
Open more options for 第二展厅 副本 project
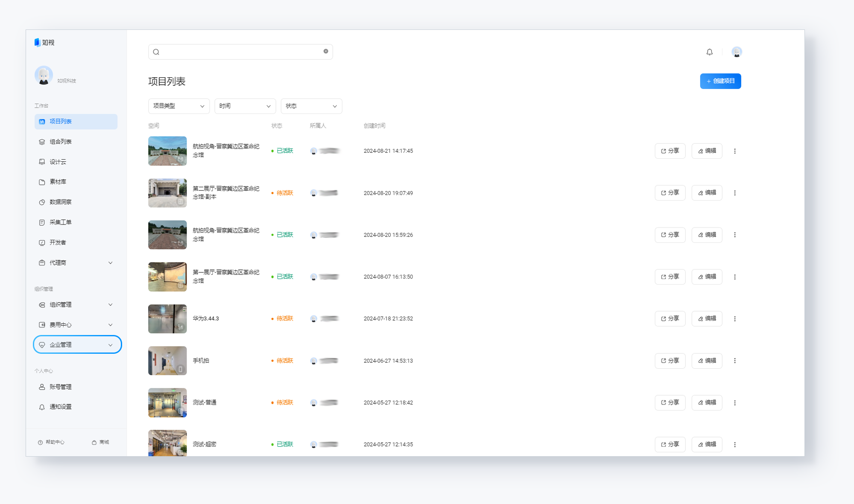coord(735,193)
